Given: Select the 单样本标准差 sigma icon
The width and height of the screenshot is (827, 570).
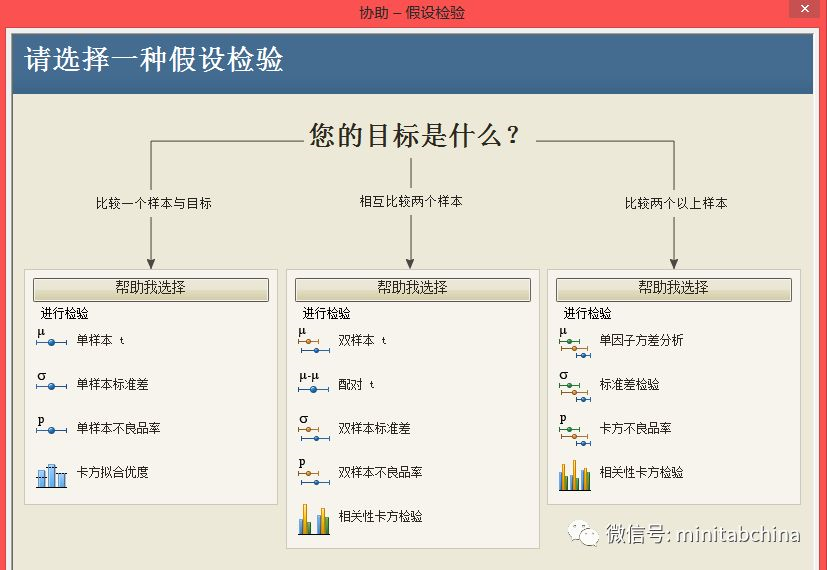Looking at the screenshot, I should pos(50,383).
